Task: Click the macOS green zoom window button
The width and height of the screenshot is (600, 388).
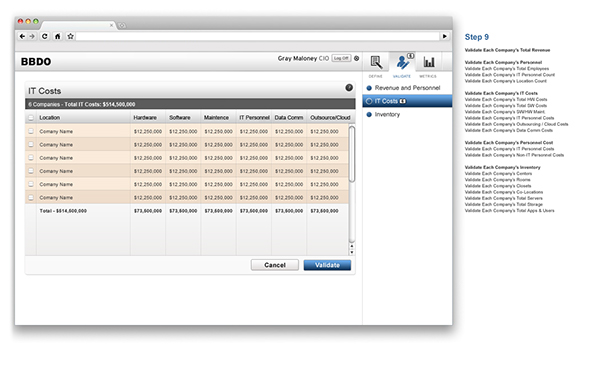Action: (36, 21)
